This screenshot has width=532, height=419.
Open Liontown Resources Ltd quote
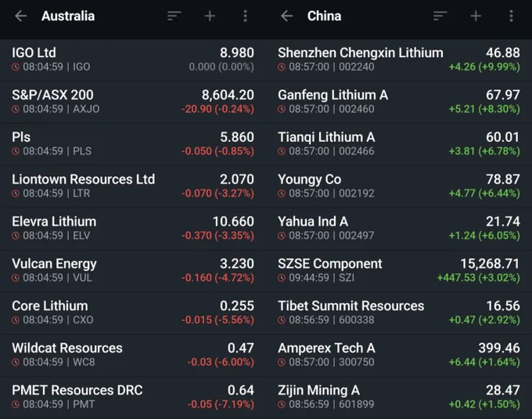[x=133, y=186]
